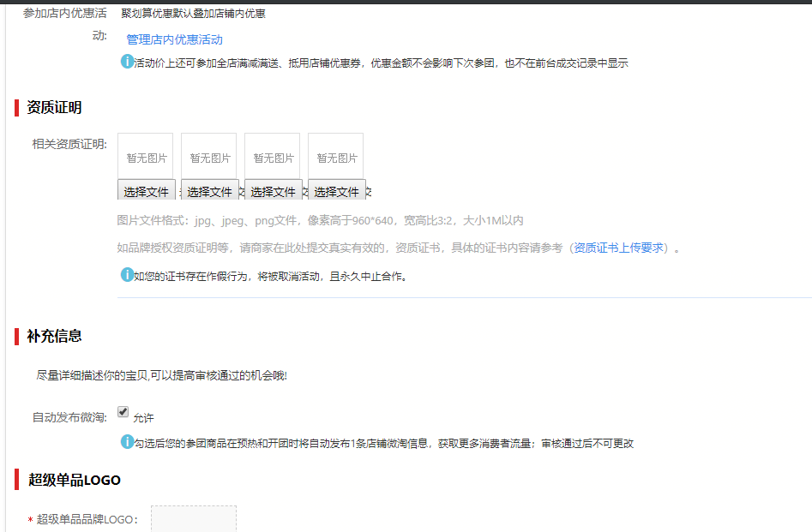Click the 资质证明 section heading
812x532 pixels.
coord(54,108)
